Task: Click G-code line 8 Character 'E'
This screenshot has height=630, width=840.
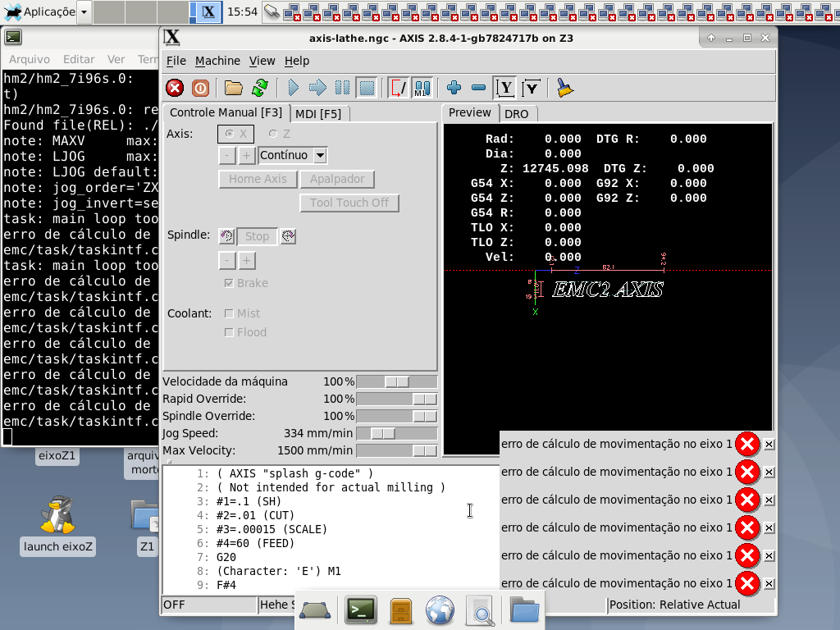Action: [279, 571]
